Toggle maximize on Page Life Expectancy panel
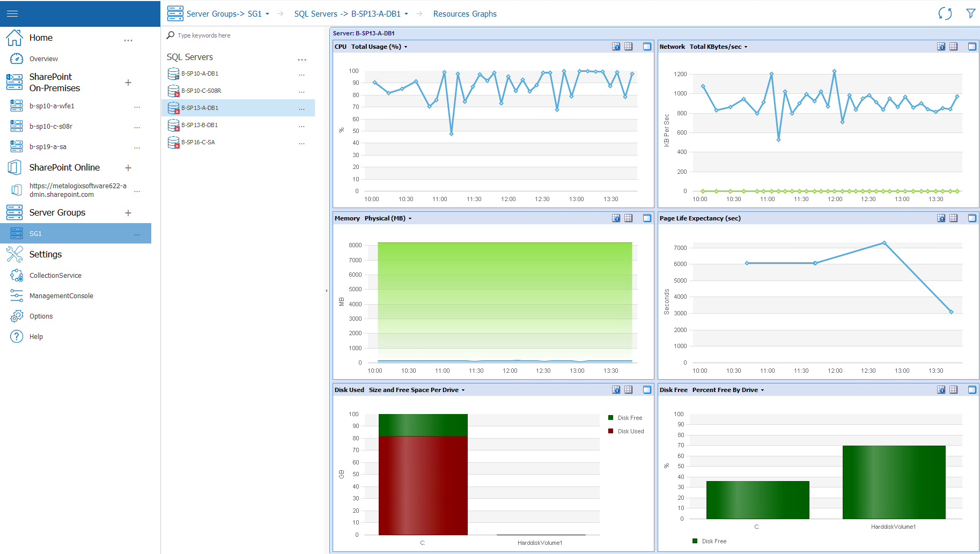Screen dimensions: 980x554 point(971,218)
